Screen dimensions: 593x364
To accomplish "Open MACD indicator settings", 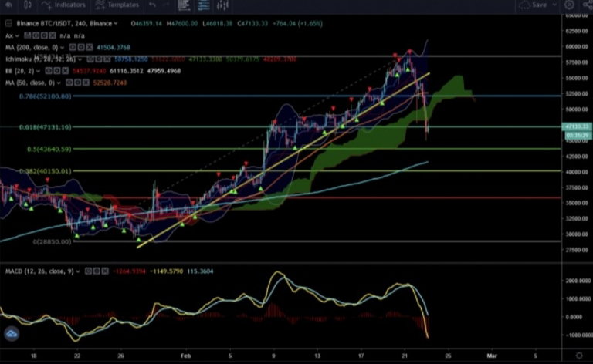I will [x=97, y=271].
